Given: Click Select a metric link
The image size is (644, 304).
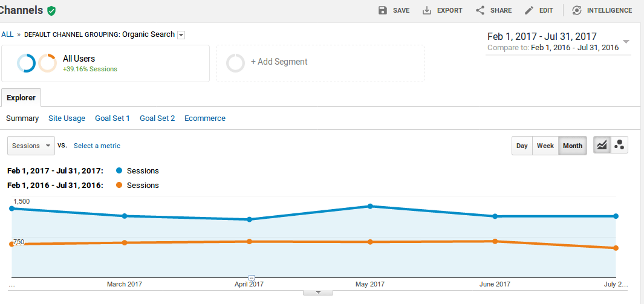Looking at the screenshot, I should (97, 146).
